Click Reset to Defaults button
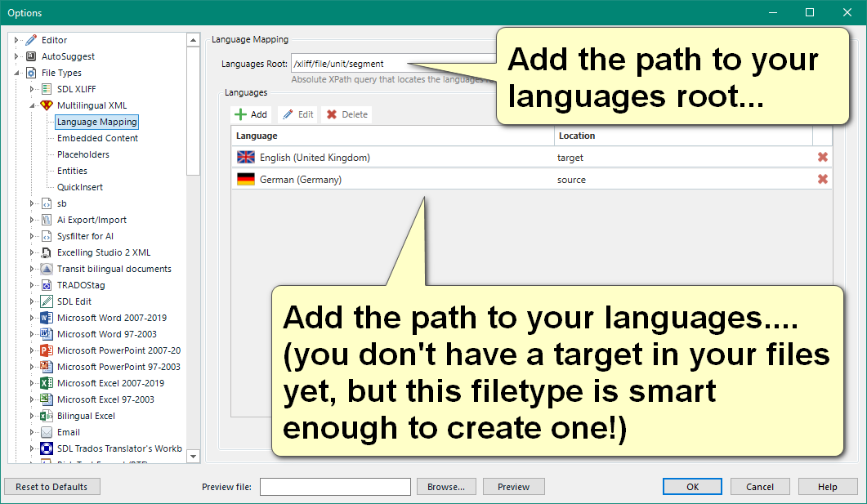The image size is (867, 504). point(51,487)
